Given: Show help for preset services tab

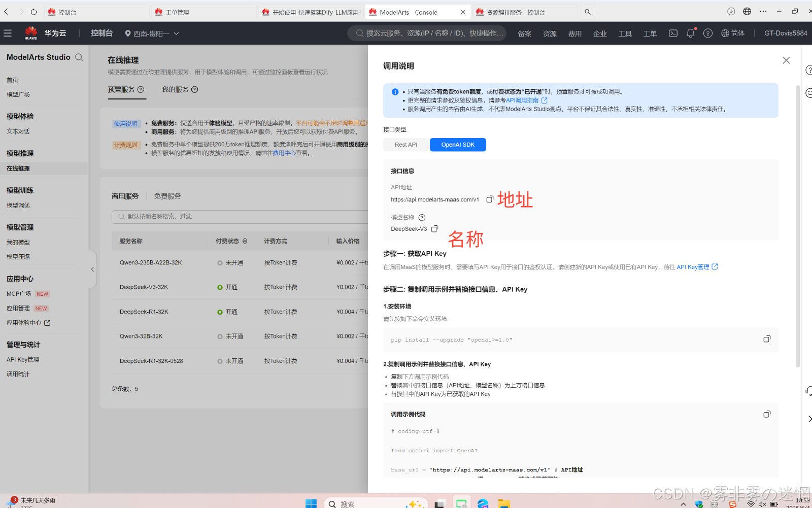Looking at the screenshot, I should (141, 89).
